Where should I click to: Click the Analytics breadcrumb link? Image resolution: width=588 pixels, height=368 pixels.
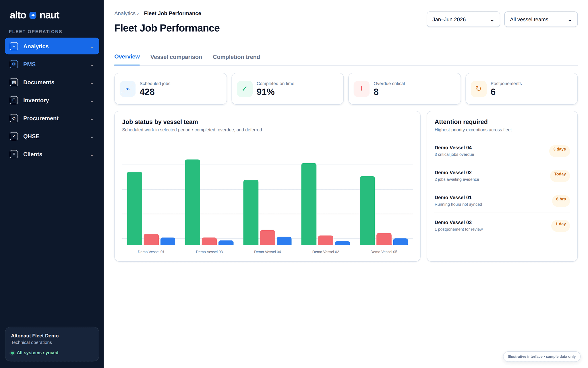125,14
